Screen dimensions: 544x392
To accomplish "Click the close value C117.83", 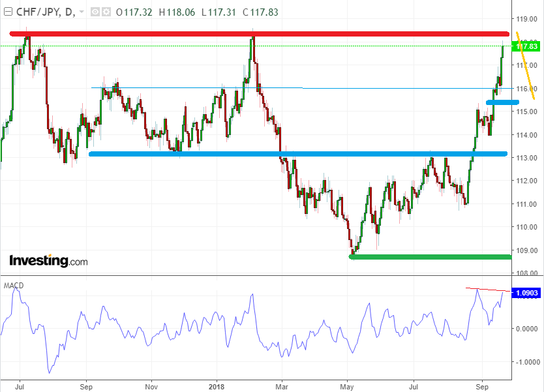I will pyautogui.click(x=260, y=12).
